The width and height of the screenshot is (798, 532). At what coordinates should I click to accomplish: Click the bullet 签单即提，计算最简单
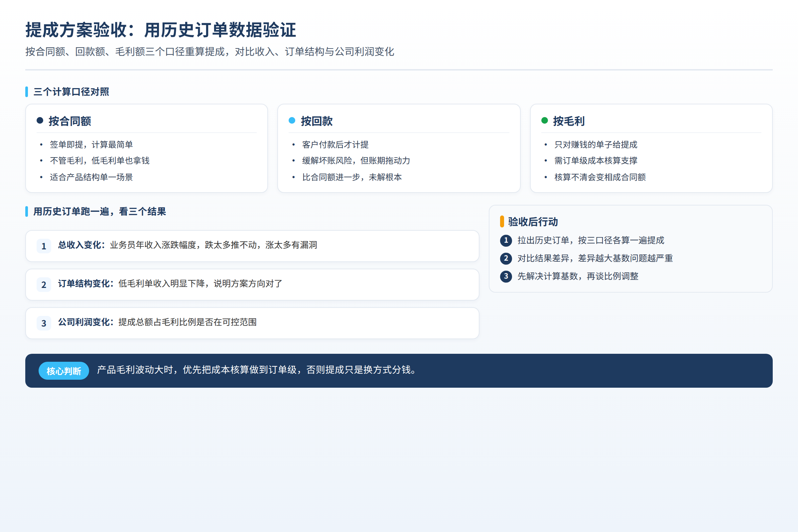[x=91, y=145]
